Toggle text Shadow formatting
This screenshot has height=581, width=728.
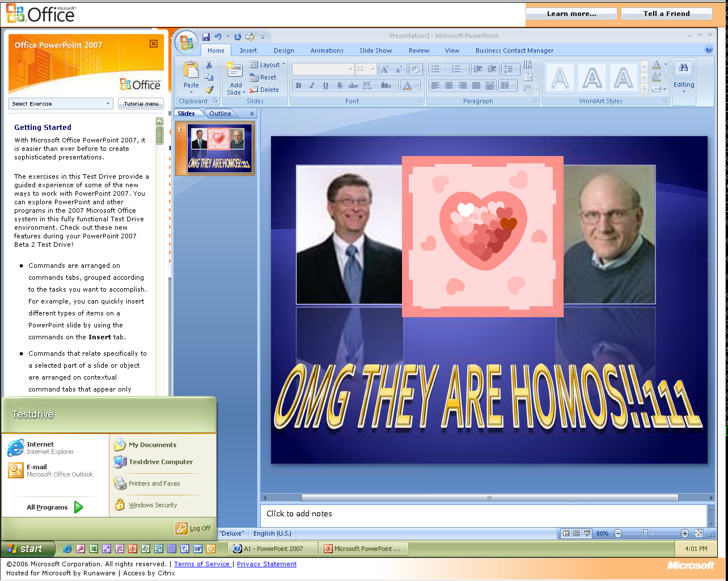(339, 86)
